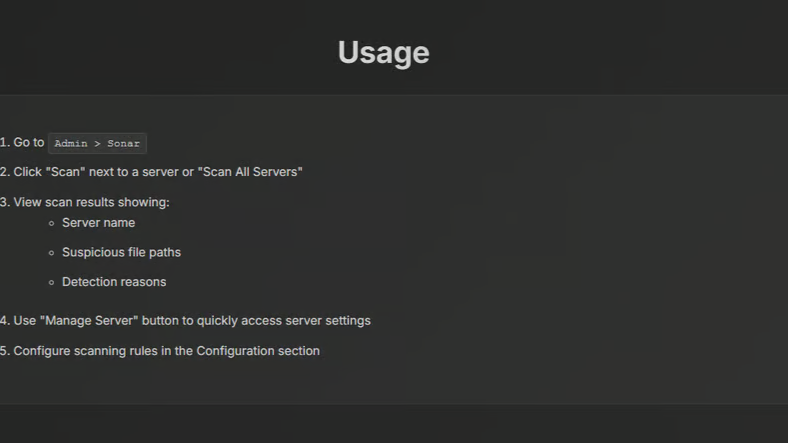Viewport: 788px width, 443px height.
Task: Click "quickly access server settings" in step 4
Action: [x=283, y=321]
